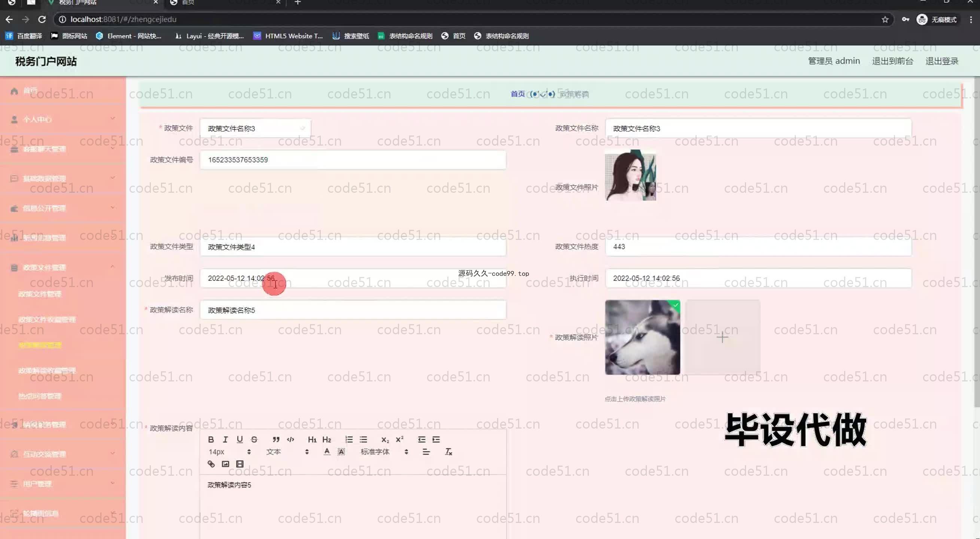980x539 pixels.
Task: Insert a blockquote in the editor
Action: [x=276, y=439]
